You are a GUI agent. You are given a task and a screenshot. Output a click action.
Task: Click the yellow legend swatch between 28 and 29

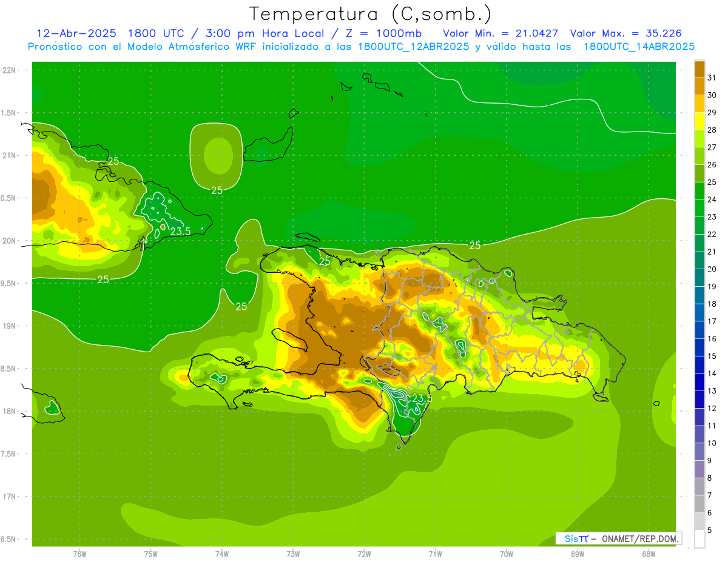(x=699, y=121)
